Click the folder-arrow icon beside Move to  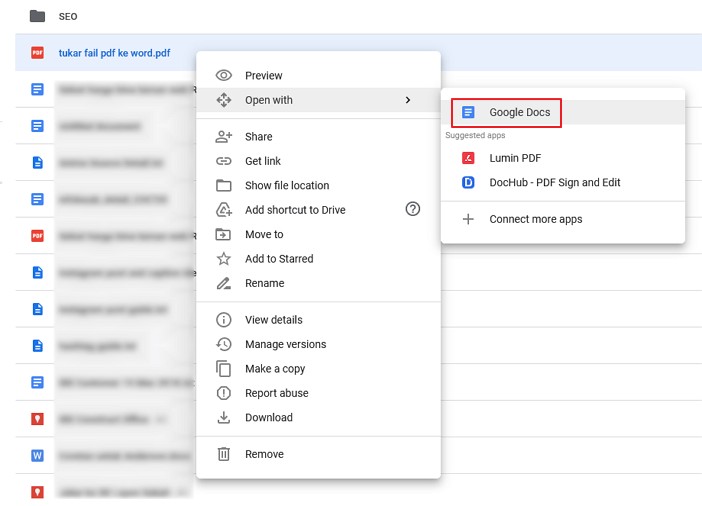(x=223, y=234)
